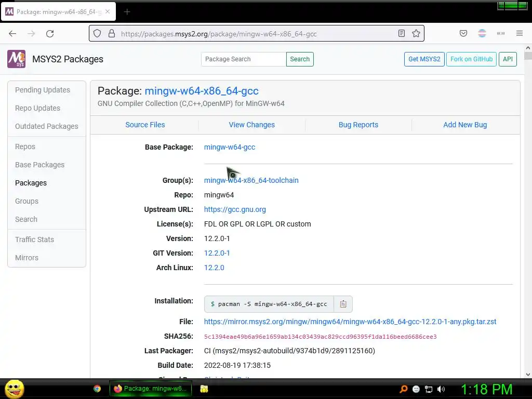View site security lock information
Screen dimensions: 532x399
pyautogui.click(x=112, y=34)
